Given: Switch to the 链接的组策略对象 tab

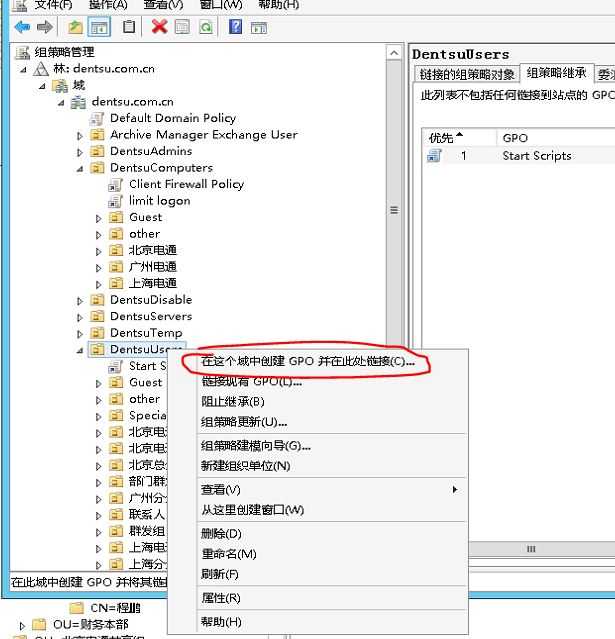Looking at the screenshot, I should [x=467, y=74].
